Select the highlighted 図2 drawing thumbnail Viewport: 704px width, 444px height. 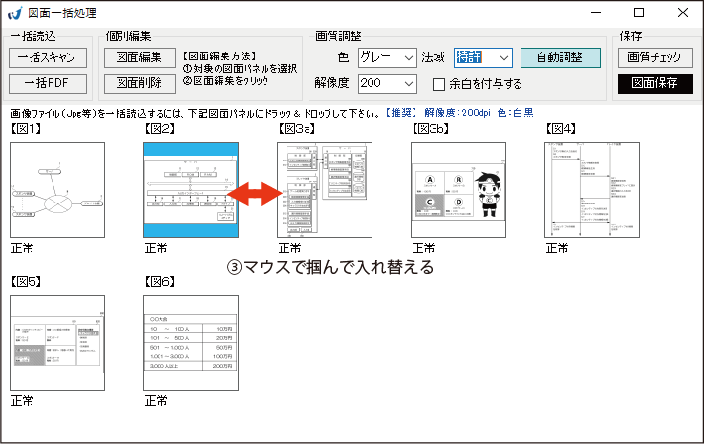[191, 189]
